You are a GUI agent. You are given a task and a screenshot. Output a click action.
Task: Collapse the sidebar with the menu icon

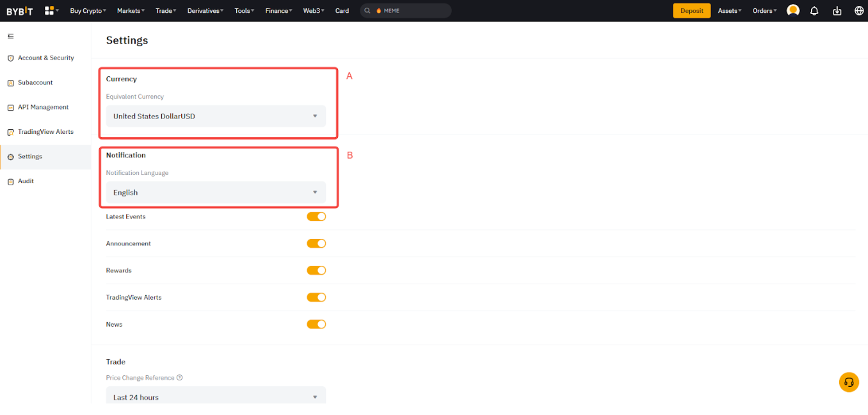pyautogui.click(x=10, y=37)
